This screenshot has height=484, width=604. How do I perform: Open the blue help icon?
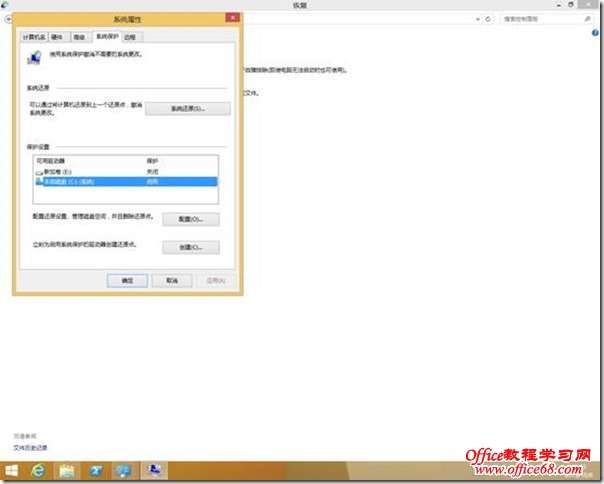[595, 33]
